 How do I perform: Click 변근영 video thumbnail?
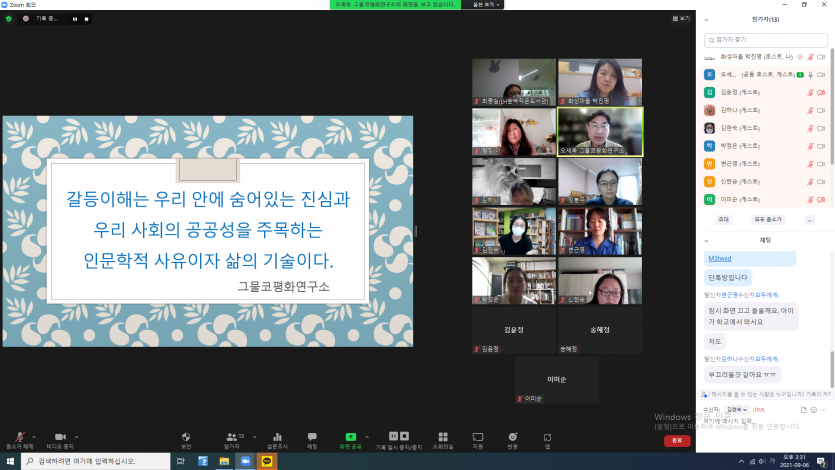pyautogui.click(x=600, y=231)
